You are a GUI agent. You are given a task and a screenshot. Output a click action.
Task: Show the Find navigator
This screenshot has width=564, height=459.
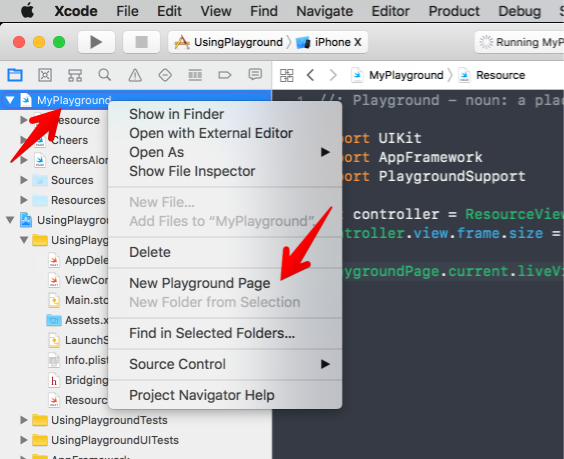pyautogui.click(x=105, y=75)
